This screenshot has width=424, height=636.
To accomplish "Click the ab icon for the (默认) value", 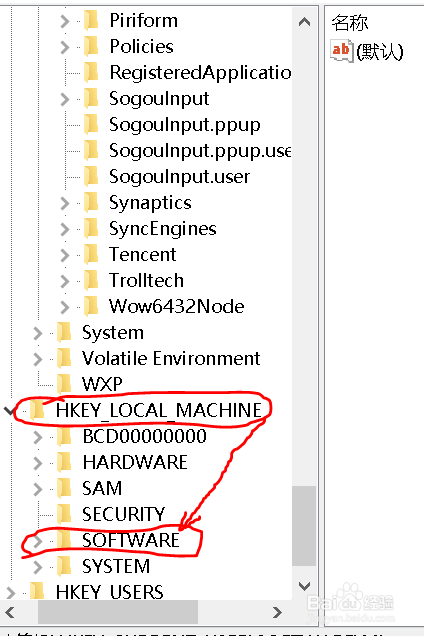I will click(341, 51).
